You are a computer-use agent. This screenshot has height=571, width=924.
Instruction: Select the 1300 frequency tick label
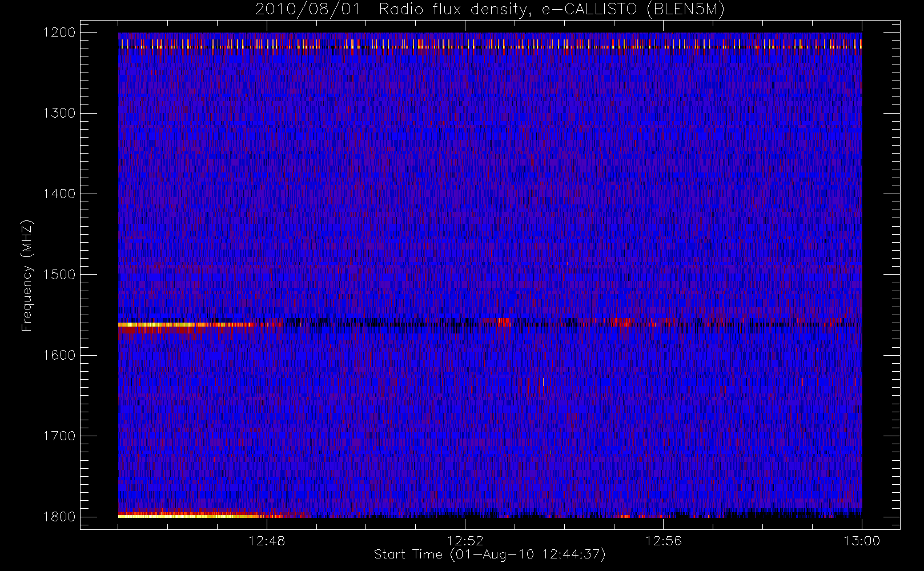pos(59,113)
